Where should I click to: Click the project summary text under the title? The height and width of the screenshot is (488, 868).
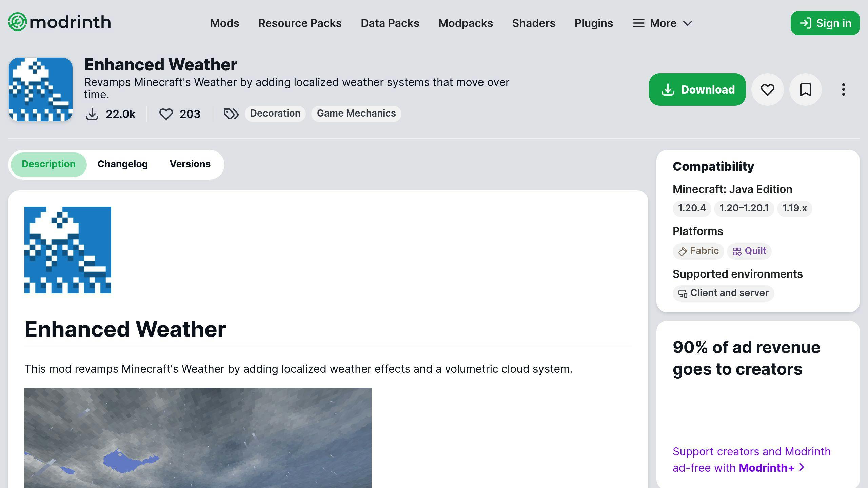click(x=297, y=88)
